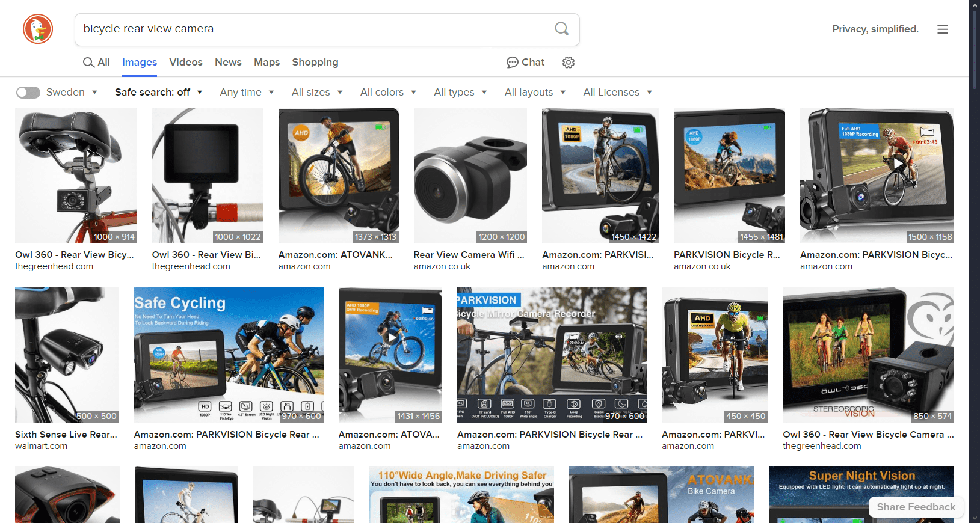Switch to the Videos tab
The image size is (980, 523).
[x=186, y=63]
